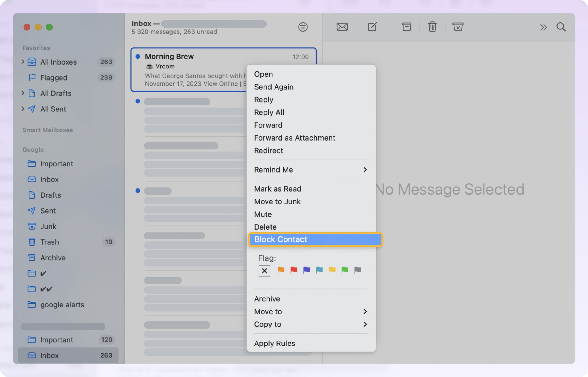Toggle the message list filter icon

pyautogui.click(x=303, y=27)
